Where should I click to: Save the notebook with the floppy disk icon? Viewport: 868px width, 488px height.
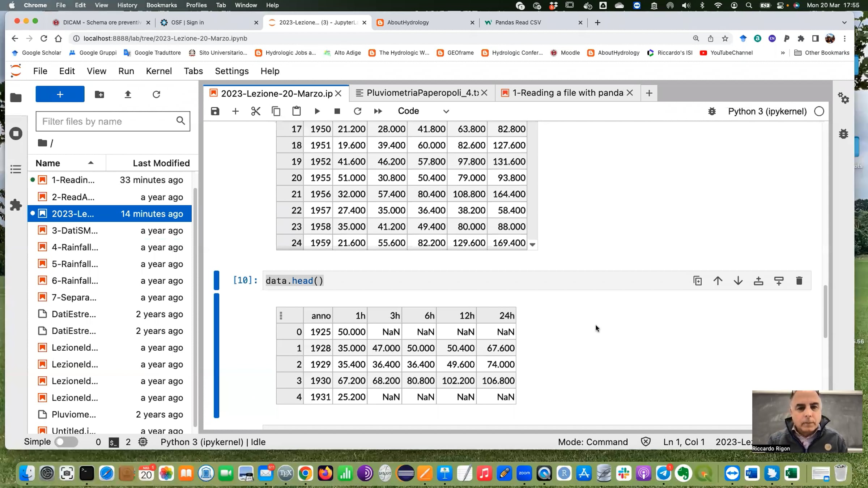pyautogui.click(x=215, y=111)
